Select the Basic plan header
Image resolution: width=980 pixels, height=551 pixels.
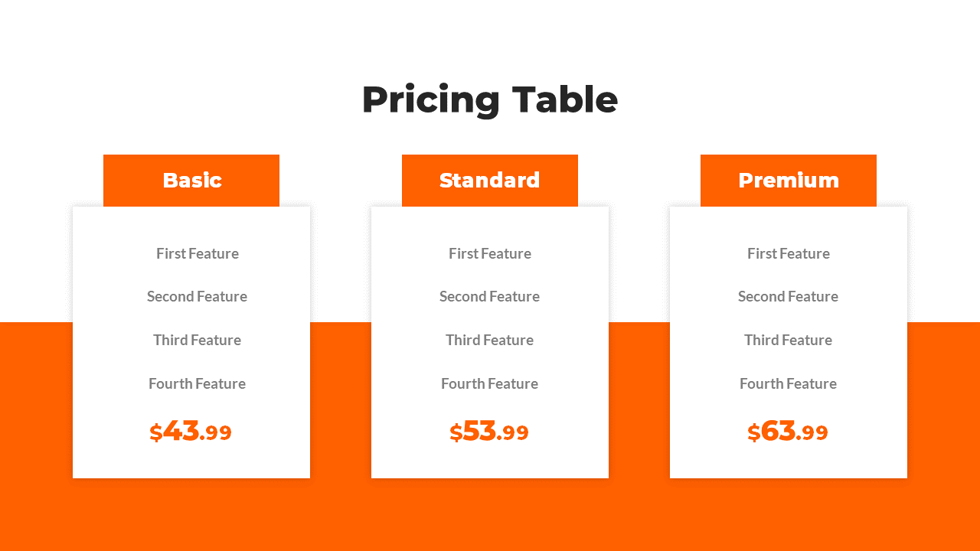point(191,181)
